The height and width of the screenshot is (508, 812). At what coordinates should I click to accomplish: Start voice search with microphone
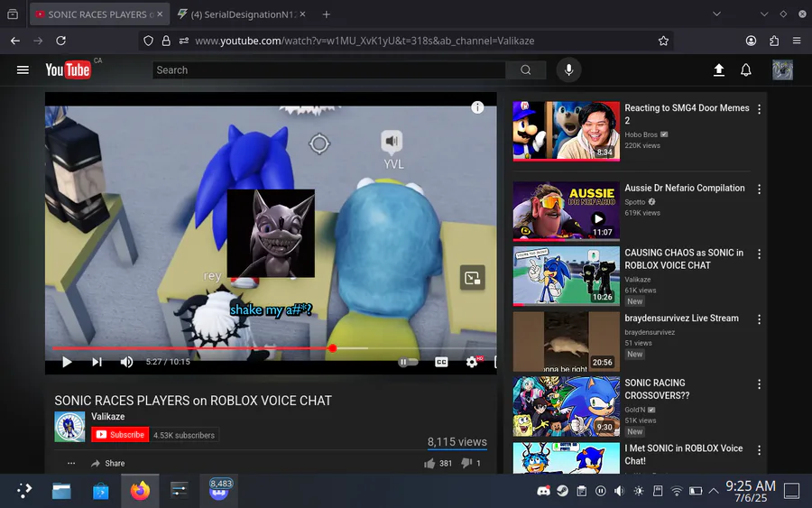tap(568, 69)
